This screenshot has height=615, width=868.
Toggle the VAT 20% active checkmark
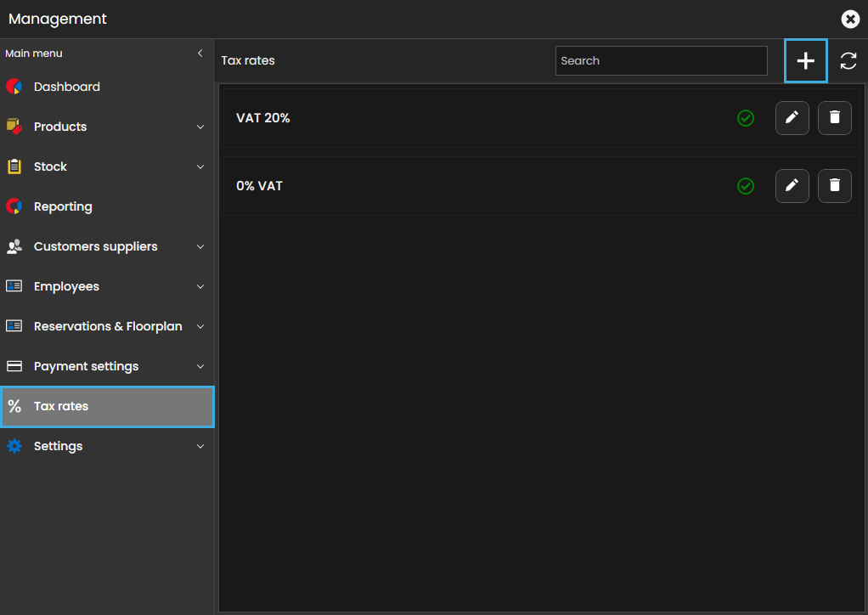point(746,118)
